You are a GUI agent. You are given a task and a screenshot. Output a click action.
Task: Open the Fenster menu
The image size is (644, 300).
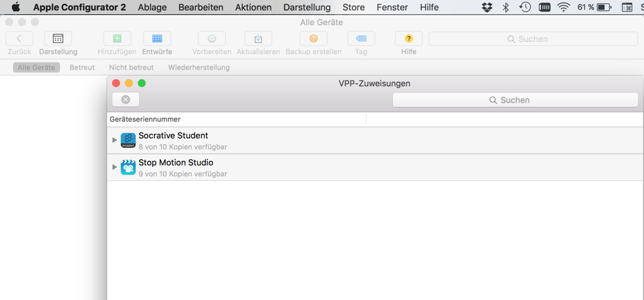point(392,7)
